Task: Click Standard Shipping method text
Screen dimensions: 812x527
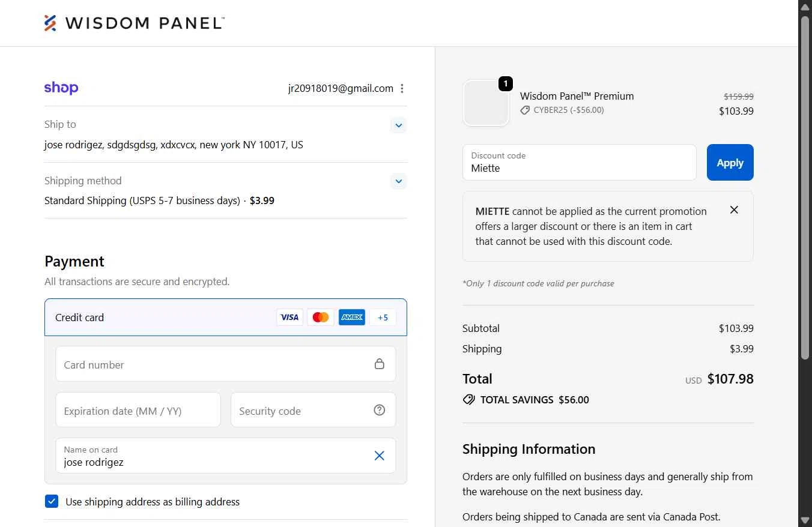Action: coord(159,200)
